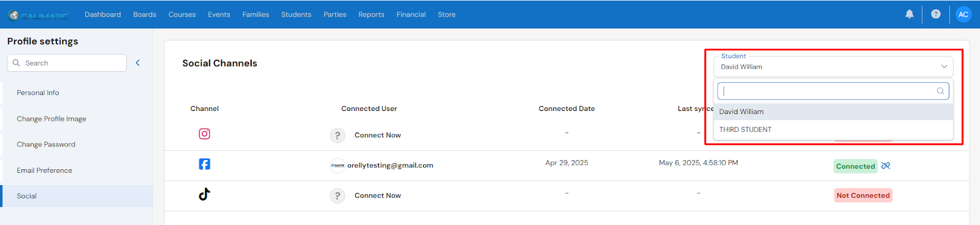This screenshot has height=225, width=980.
Task: Collapse the Student dropdown chevron
Action: pyautogui.click(x=944, y=66)
